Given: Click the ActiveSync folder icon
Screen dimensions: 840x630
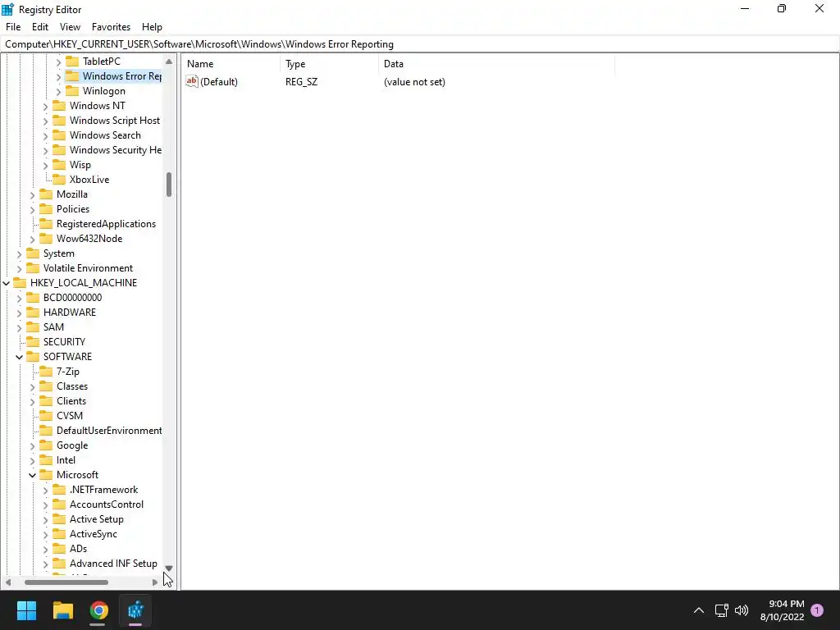Looking at the screenshot, I should 59,534.
